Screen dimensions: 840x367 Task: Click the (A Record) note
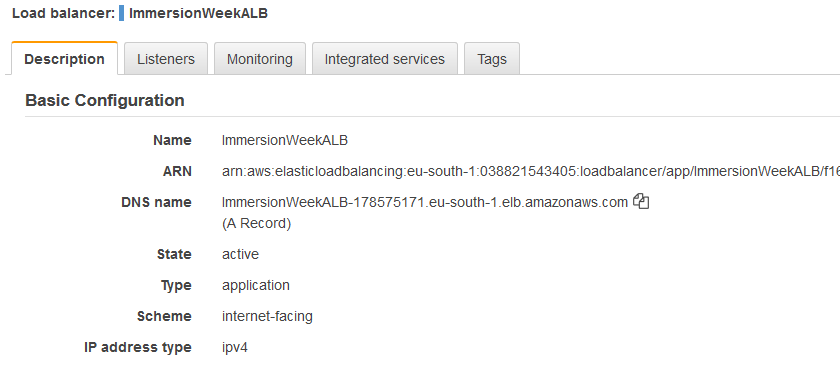[x=257, y=223]
